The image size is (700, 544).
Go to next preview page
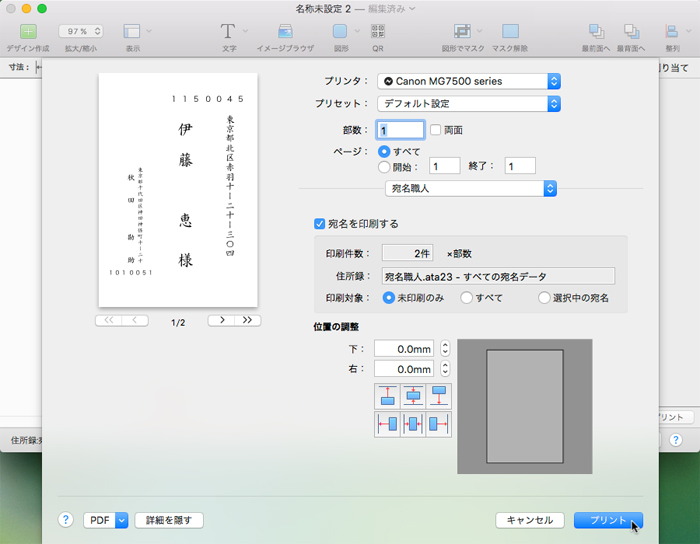[x=221, y=321]
